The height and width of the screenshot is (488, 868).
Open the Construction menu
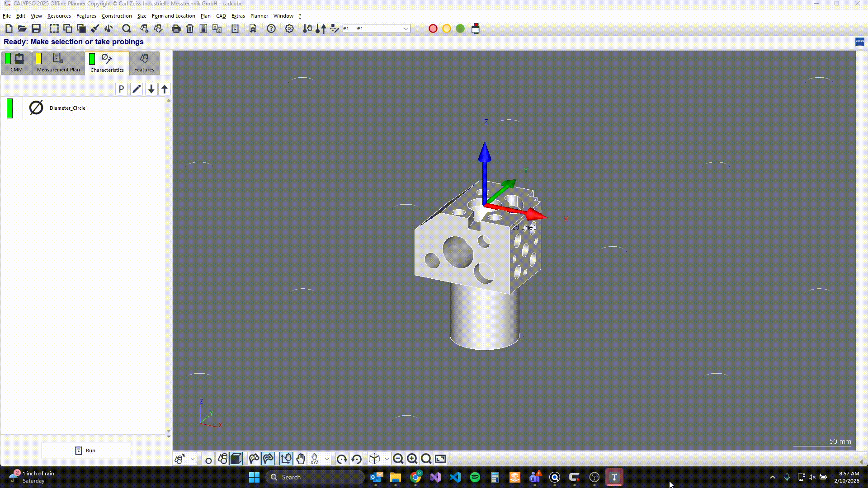pyautogui.click(x=117, y=16)
